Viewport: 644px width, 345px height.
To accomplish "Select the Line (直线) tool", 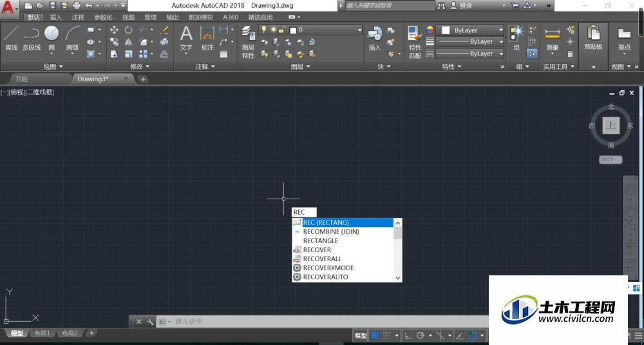I will pyautogui.click(x=11, y=38).
